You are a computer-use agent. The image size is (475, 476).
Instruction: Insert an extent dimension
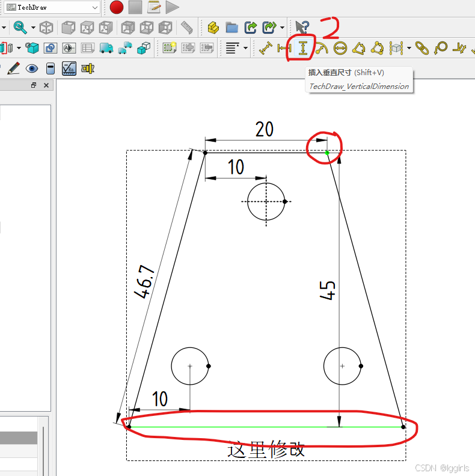[x=396, y=48]
